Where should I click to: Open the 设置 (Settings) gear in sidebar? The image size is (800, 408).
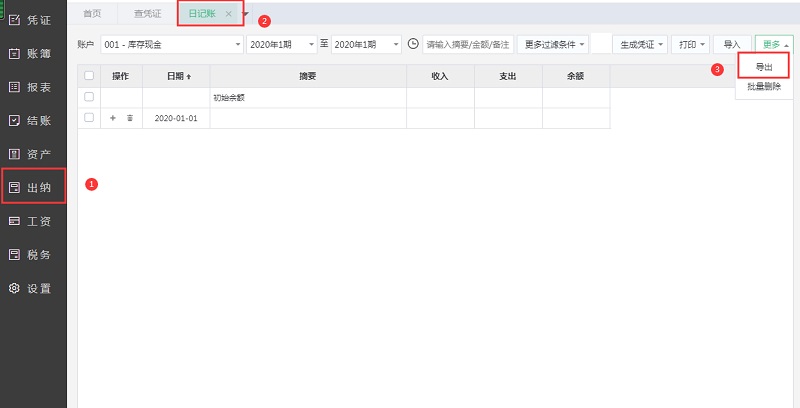pyautogui.click(x=32, y=288)
